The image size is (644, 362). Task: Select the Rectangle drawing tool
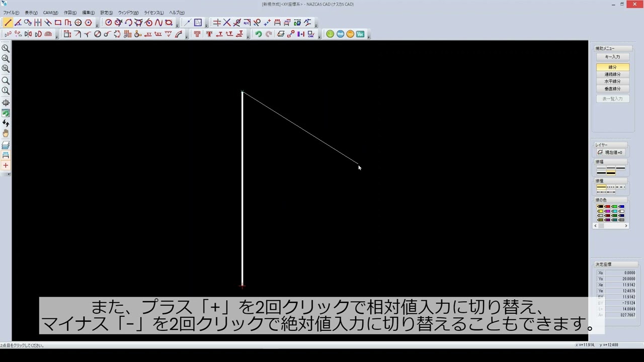point(58,23)
